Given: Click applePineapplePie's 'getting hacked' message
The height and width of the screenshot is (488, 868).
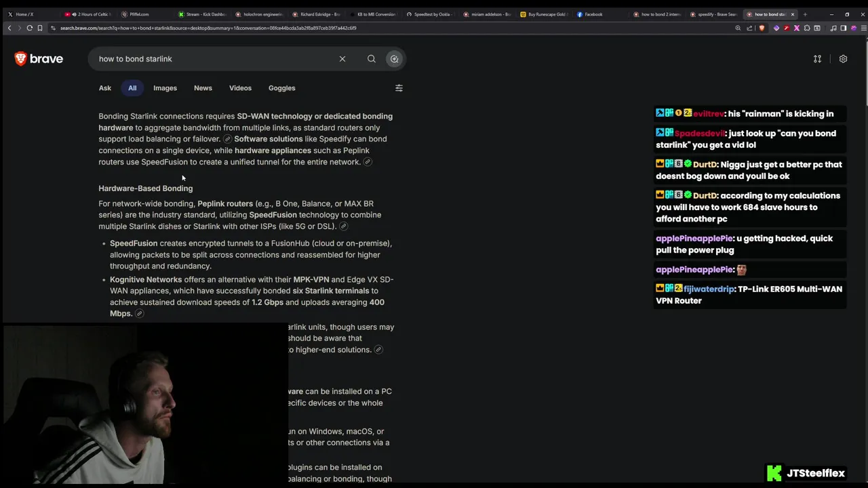Looking at the screenshot, I should click(750, 244).
